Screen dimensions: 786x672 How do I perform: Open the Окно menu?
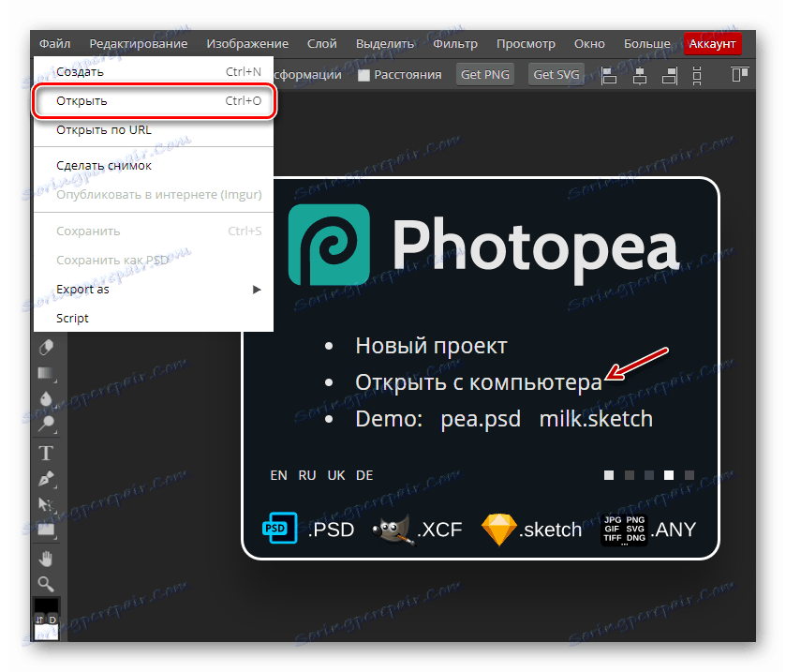tap(589, 44)
